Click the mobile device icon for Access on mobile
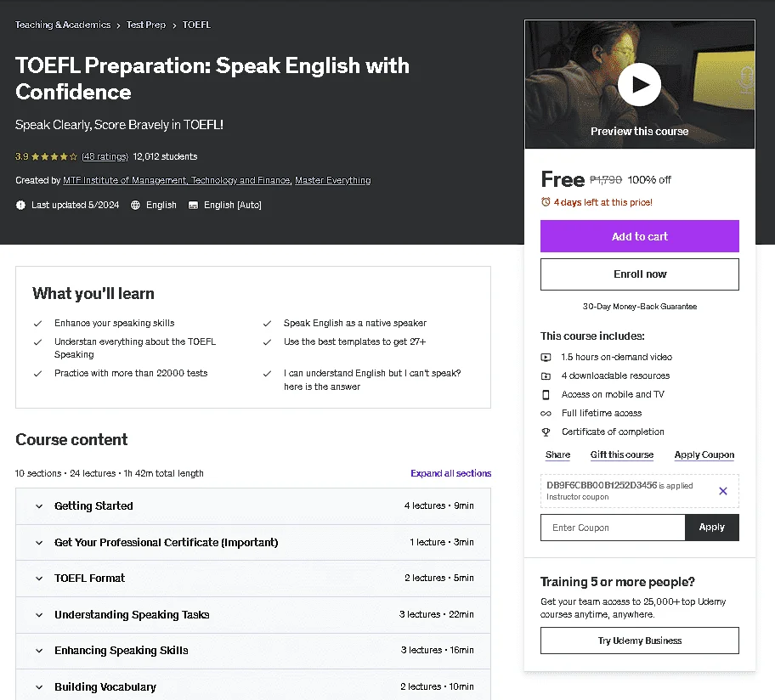The image size is (775, 700). tap(546, 394)
